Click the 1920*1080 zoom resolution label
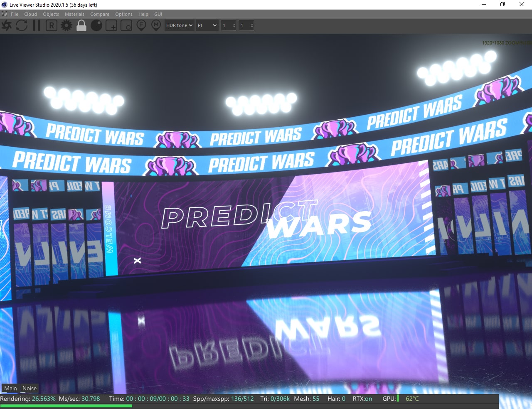The image size is (532, 409). click(507, 43)
